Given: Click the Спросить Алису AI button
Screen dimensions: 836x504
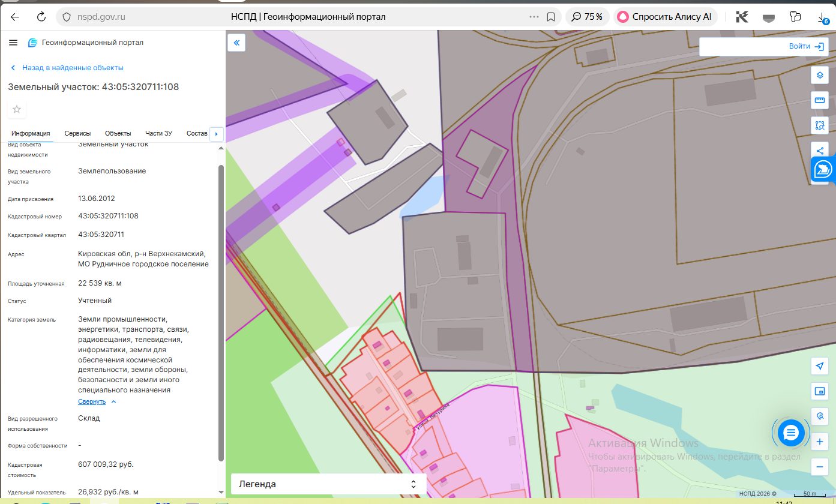Looking at the screenshot, I should pyautogui.click(x=665, y=17).
